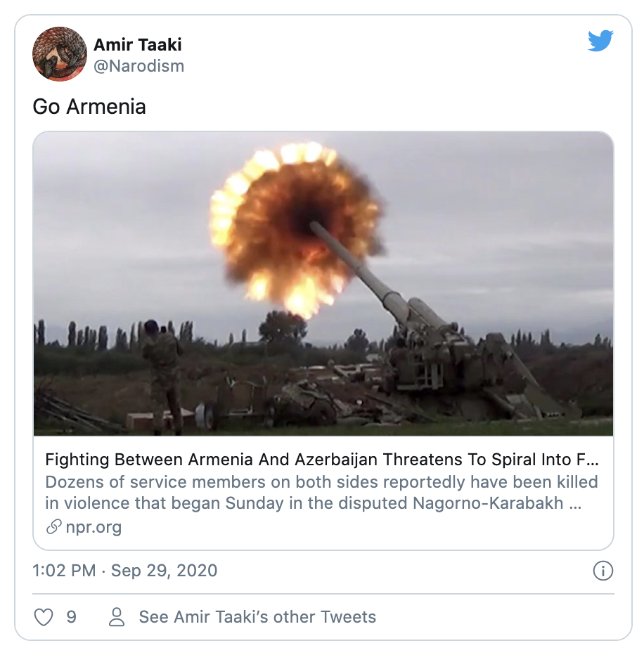Click the Twitter bird logo
Image resolution: width=644 pixels, height=655 pixels.
tap(600, 41)
